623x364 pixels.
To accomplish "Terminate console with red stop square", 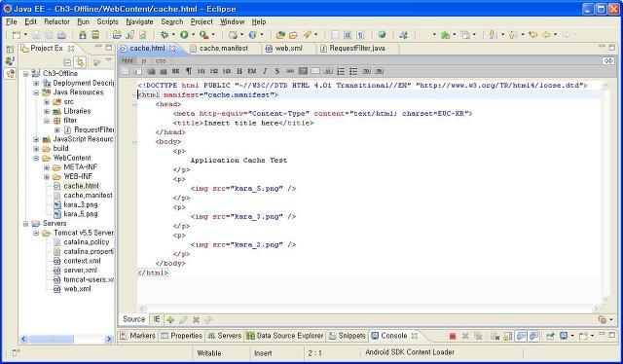I will coord(453,336).
